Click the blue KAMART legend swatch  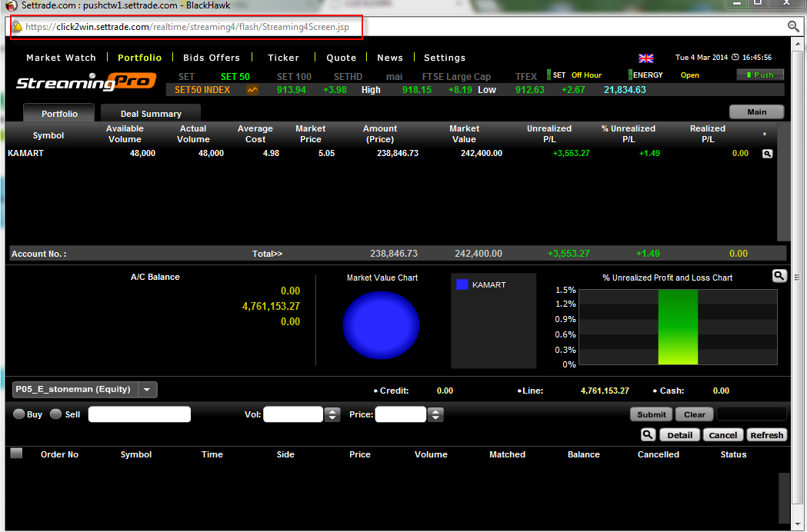click(462, 284)
